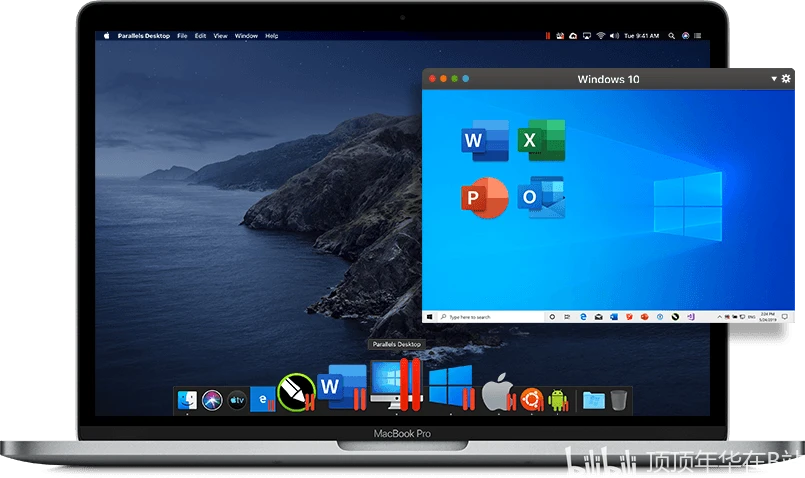Open PowerPoint in Windows taskbar
This screenshot has width=805, height=478.
[644, 317]
